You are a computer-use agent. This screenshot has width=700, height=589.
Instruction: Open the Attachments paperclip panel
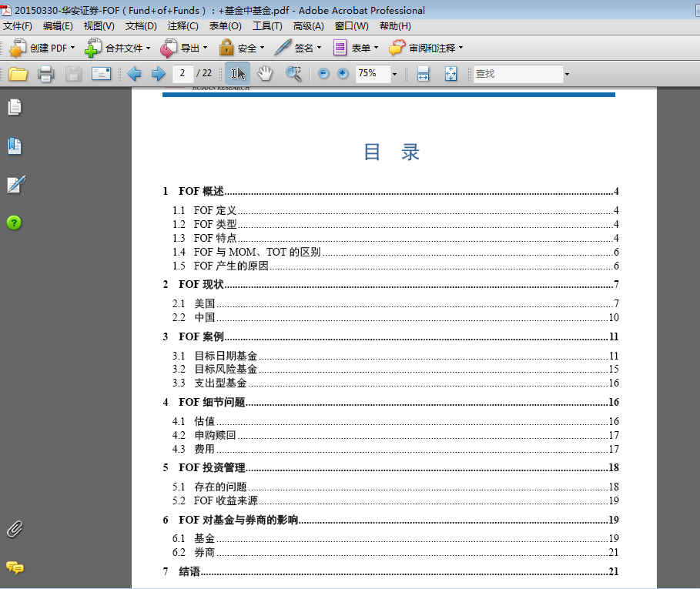15,529
